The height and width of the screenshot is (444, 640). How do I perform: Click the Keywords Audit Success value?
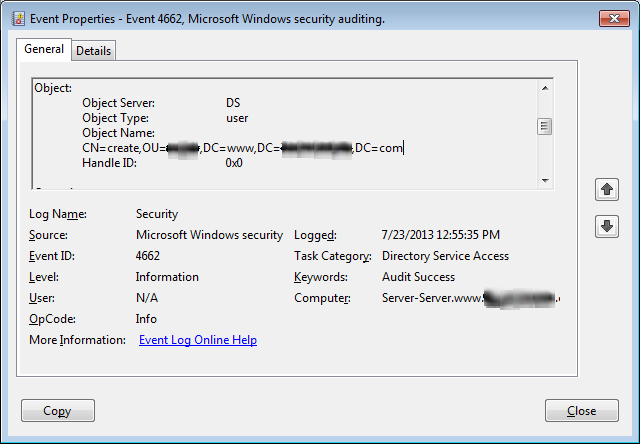[418, 277]
